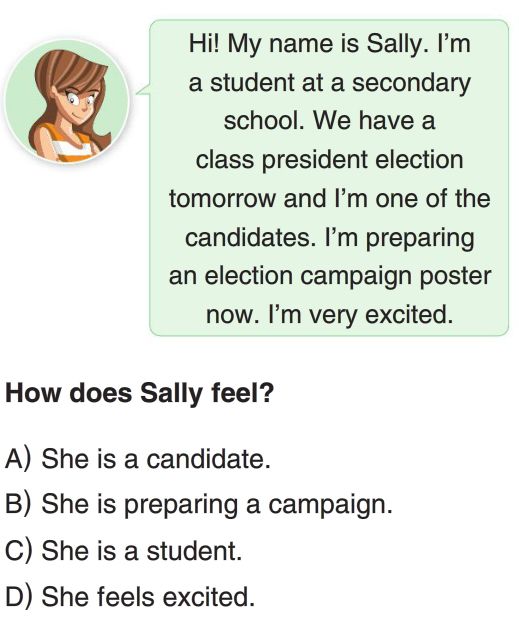Image resolution: width=519 pixels, height=626 pixels.
Task: Click the speech bubble's pointer tail
Action: click(x=143, y=90)
